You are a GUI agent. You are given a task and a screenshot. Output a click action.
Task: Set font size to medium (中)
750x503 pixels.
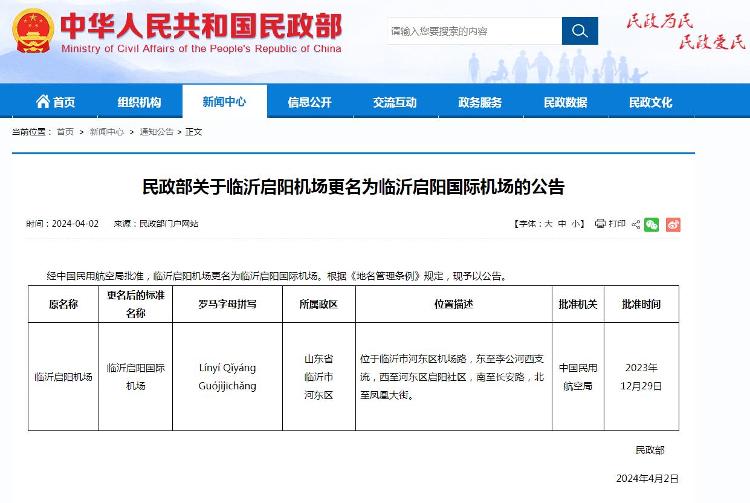click(x=562, y=224)
